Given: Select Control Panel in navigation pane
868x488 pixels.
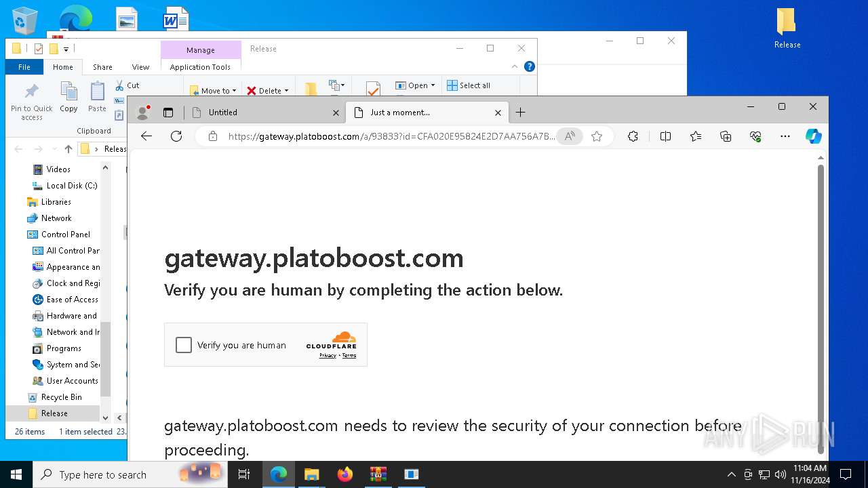Looking at the screenshot, I should click(x=58, y=235).
